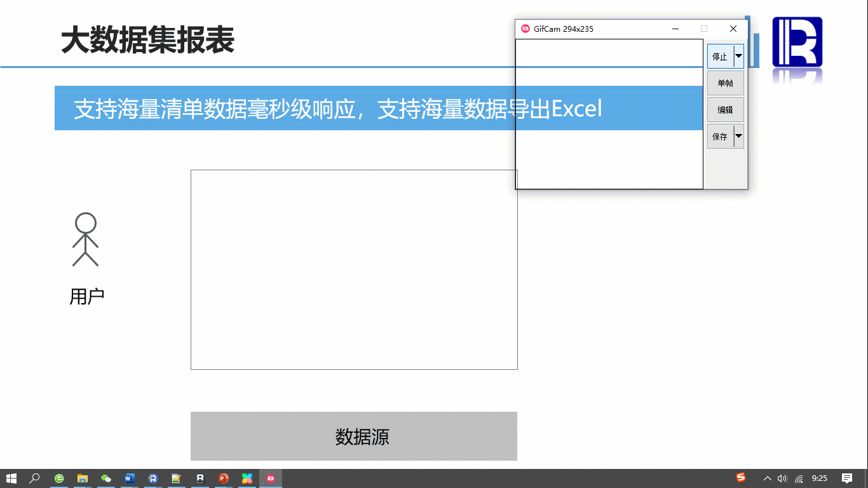
Task: Open the notepad with pencil taskbar icon
Action: tap(177, 478)
